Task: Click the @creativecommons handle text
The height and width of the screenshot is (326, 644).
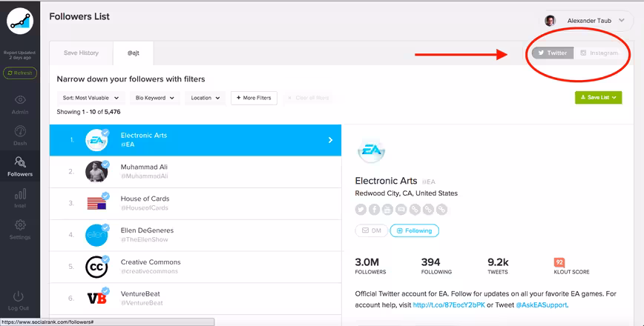Action: [x=149, y=271]
